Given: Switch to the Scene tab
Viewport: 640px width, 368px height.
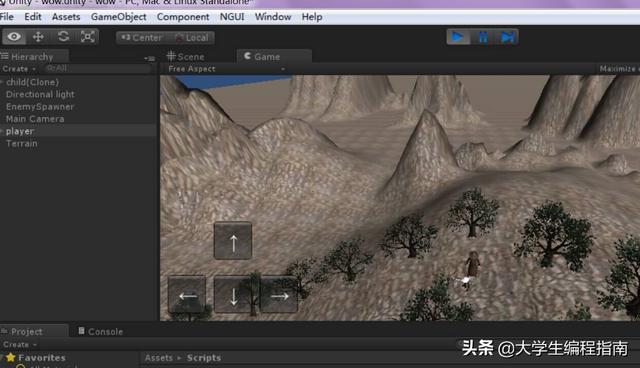Looking at the screenshot, I should point(186,57).
